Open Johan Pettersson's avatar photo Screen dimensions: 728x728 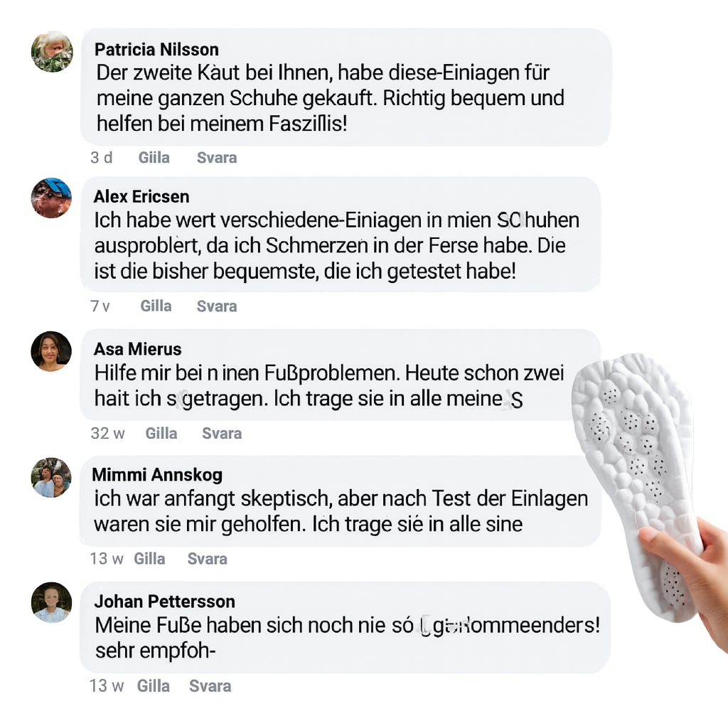tap(51, 602)
